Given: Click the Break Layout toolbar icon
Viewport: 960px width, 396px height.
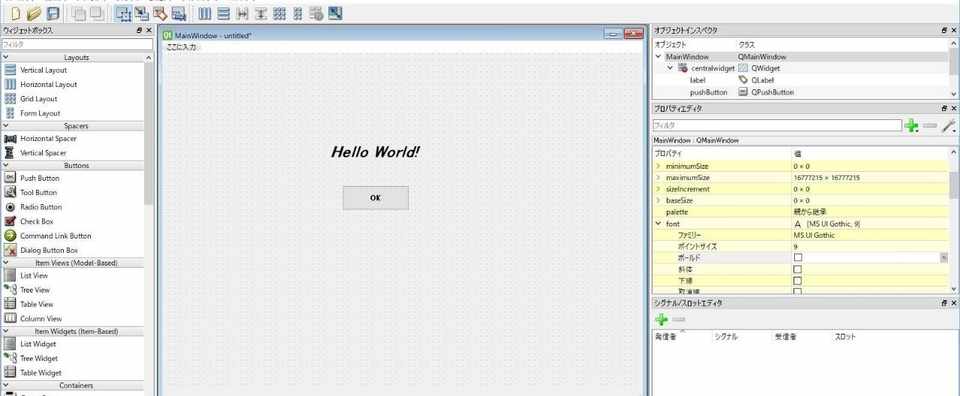Looking at the screenshot, I should pos(316,13).
